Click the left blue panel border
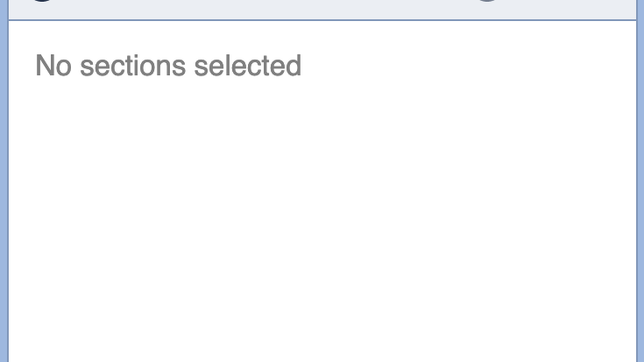This screenshot has width=644, height=362. pos(4,193)
